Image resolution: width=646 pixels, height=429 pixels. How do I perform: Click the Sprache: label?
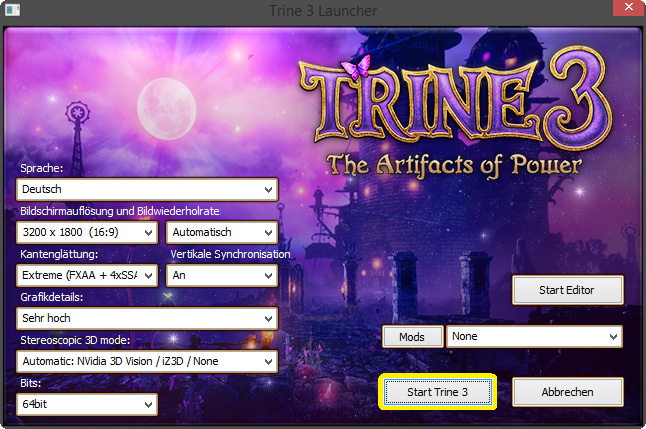point(42,168)
